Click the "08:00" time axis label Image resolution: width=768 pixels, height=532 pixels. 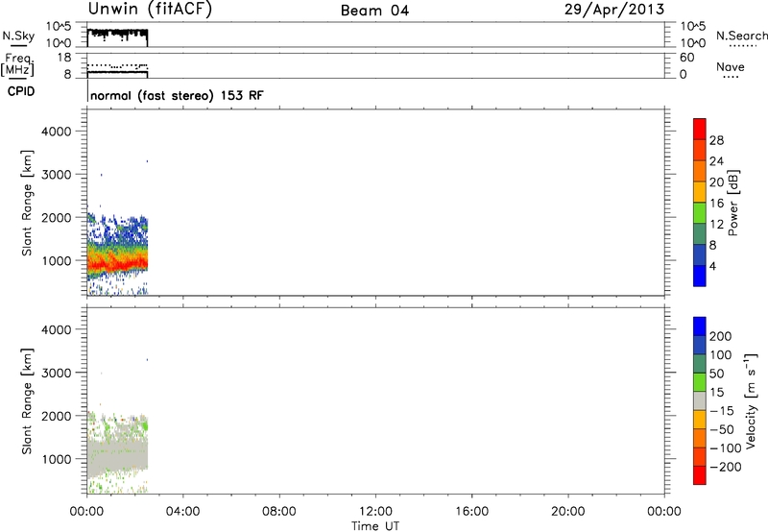click(x=279, y=512)
